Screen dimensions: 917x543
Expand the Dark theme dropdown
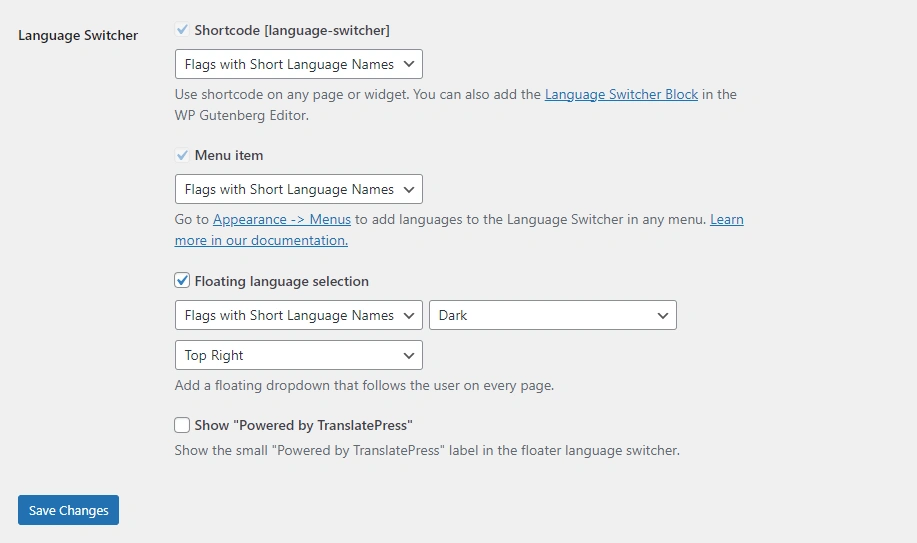(552, 315)
